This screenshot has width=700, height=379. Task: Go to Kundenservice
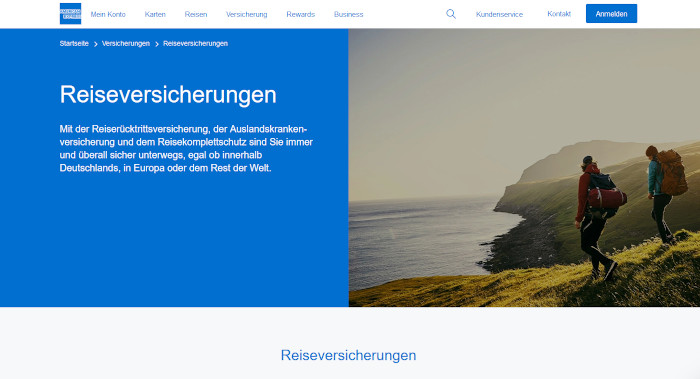[499, 14]
